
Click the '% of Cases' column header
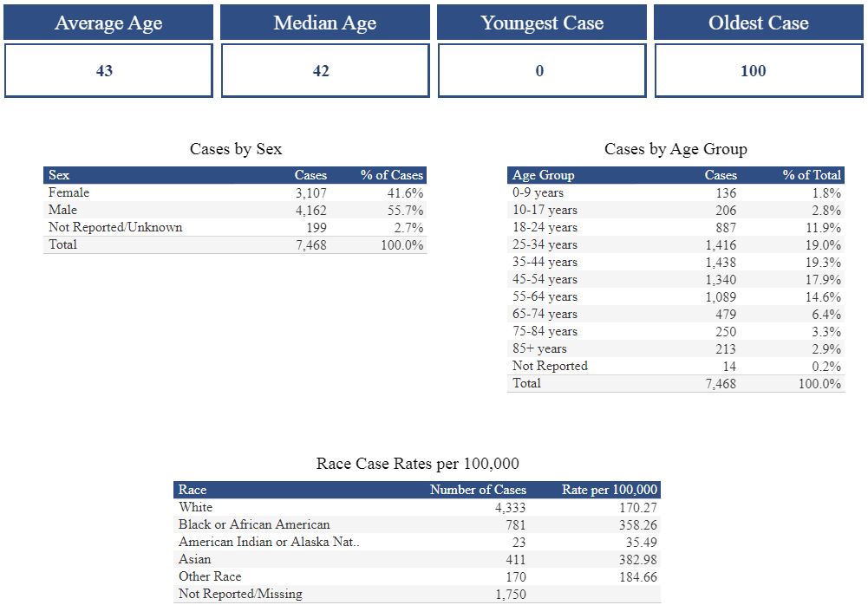[392, 175]
